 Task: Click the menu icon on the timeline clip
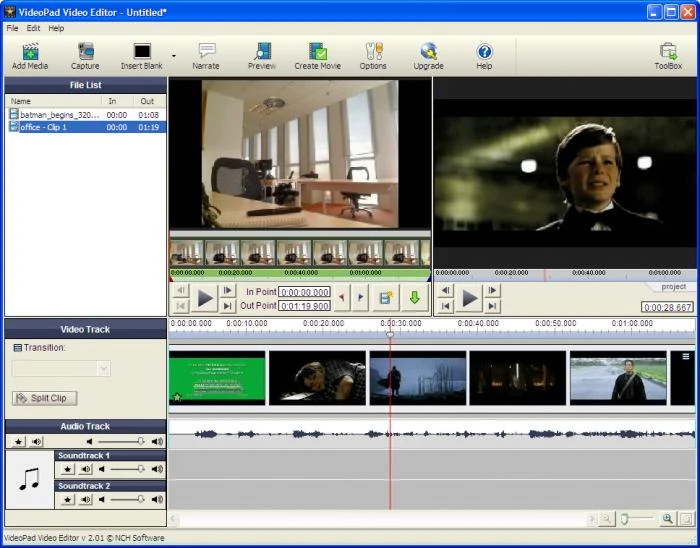click(686, 356)
